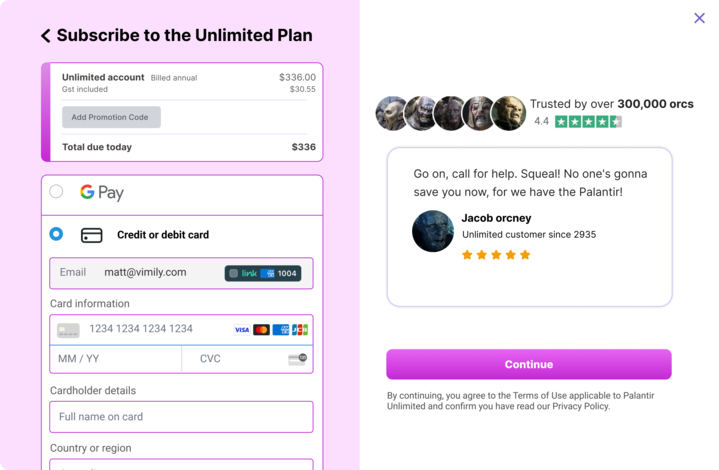The image size is (719, 470).
Task: Click the reviewer's five-star rating
Action: tap(496, 255)
